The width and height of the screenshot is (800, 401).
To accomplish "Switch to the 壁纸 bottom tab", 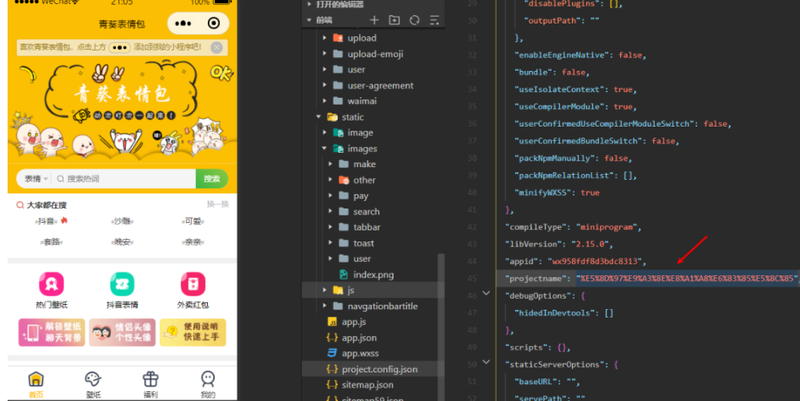I will pos(93,384).
